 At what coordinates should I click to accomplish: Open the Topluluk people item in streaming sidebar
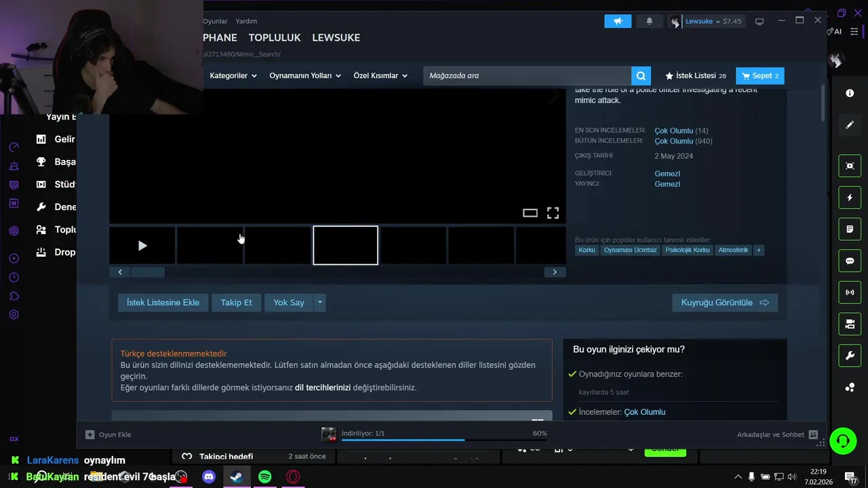point(56,230)
